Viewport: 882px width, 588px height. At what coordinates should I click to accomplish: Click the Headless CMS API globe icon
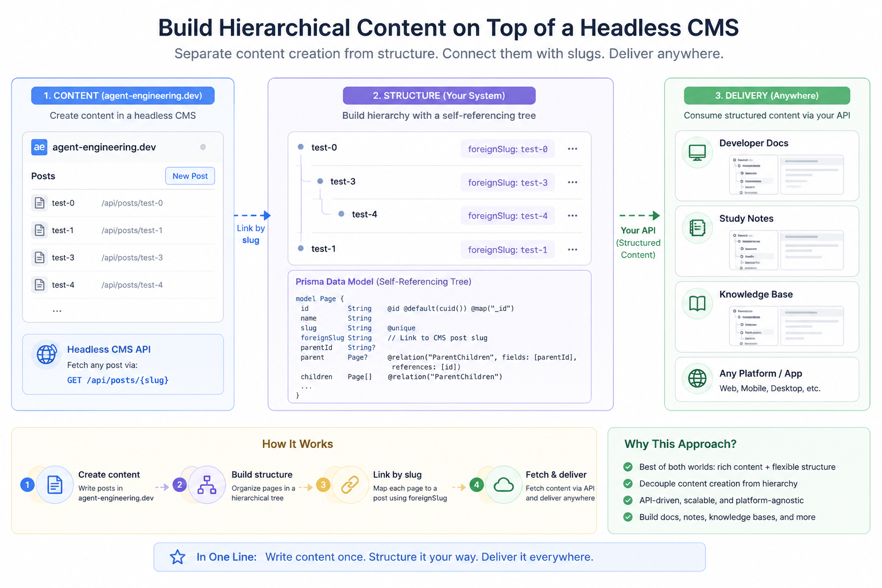click(x=46, y=354)
